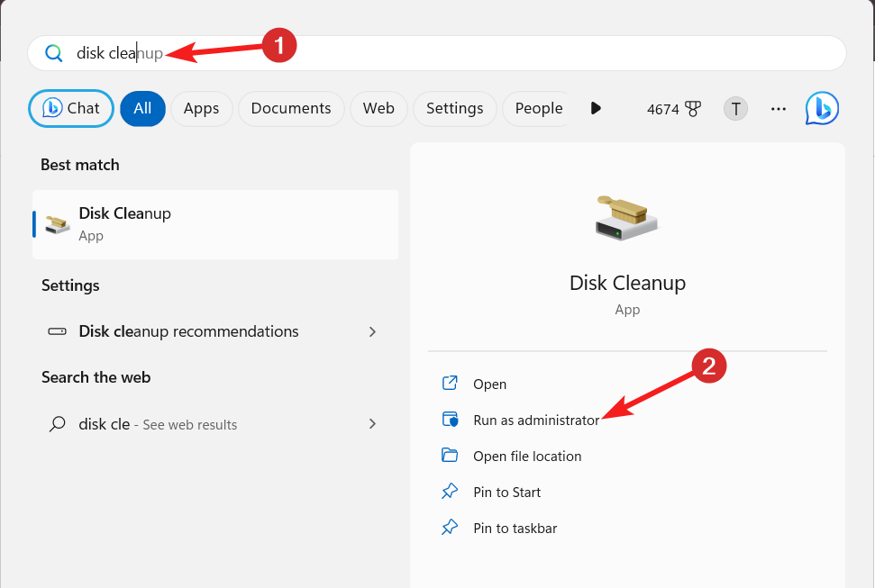
Task: Switch to the Documents filter tab
Action: click(x=291, y=108)
